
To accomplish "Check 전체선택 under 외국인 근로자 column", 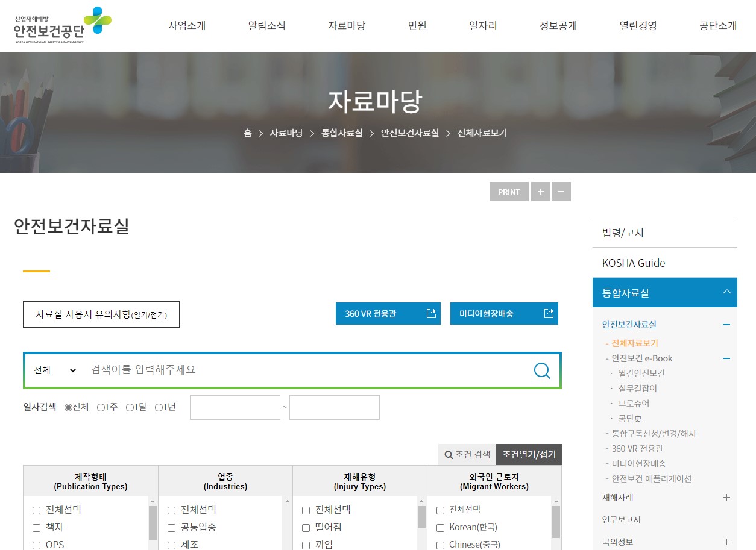I will tap(441, 510).
